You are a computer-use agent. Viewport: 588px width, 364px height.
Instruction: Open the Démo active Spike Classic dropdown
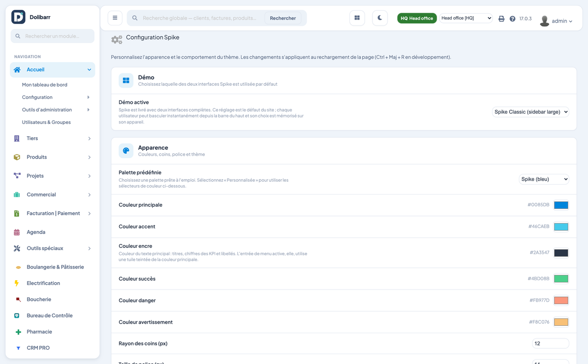(x=530, y=112)
